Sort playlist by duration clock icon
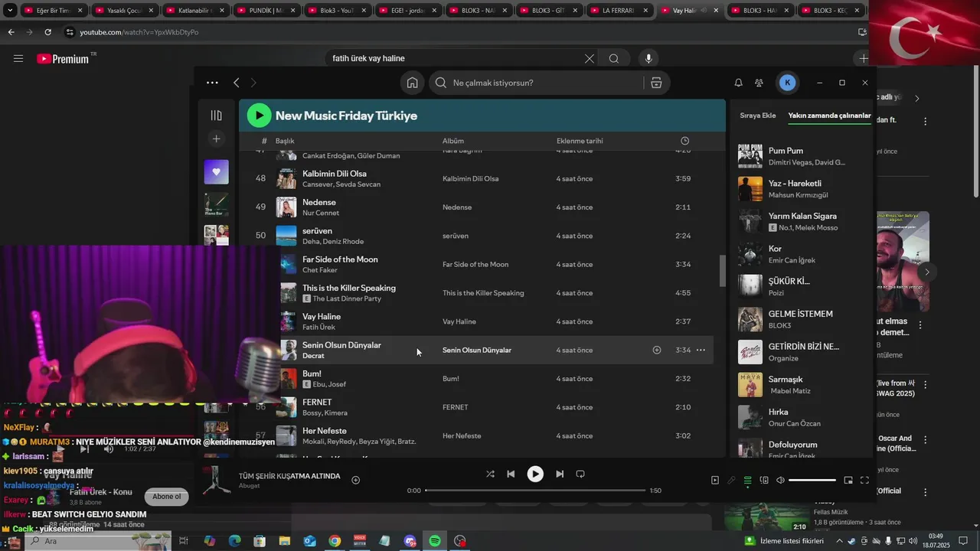The height and width of the screenshot is (551, 980). 684,141
